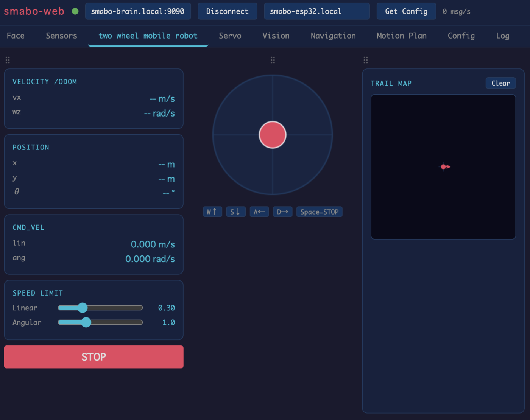Click the Get Config button
This screenshot has width=530, height=420.
406,11
